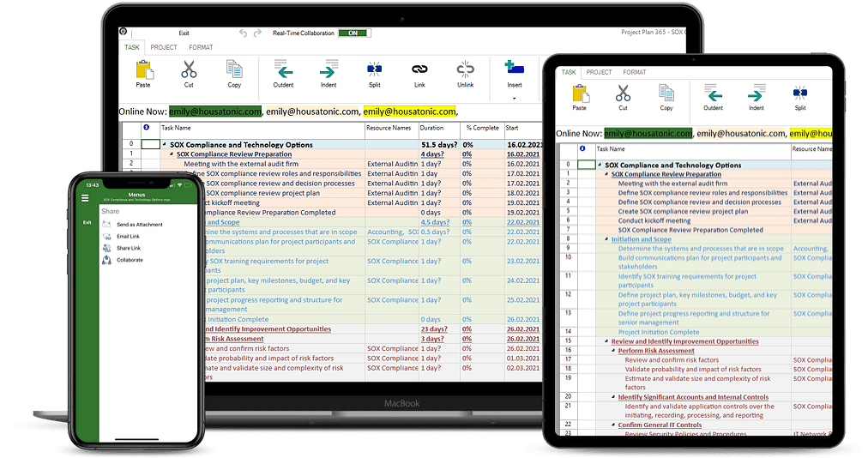The width and height of the screenshot is (868, 458).
Task: Click the yellow-highlighted emily@housatonic.com on MacBook
Action: pos(410,111)
